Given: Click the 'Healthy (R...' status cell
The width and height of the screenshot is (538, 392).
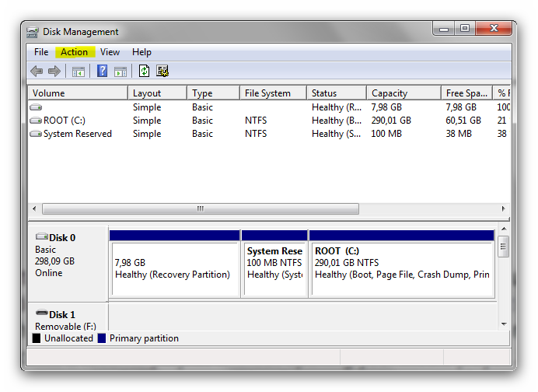Looking at the screenshot, I should [336, 107].
